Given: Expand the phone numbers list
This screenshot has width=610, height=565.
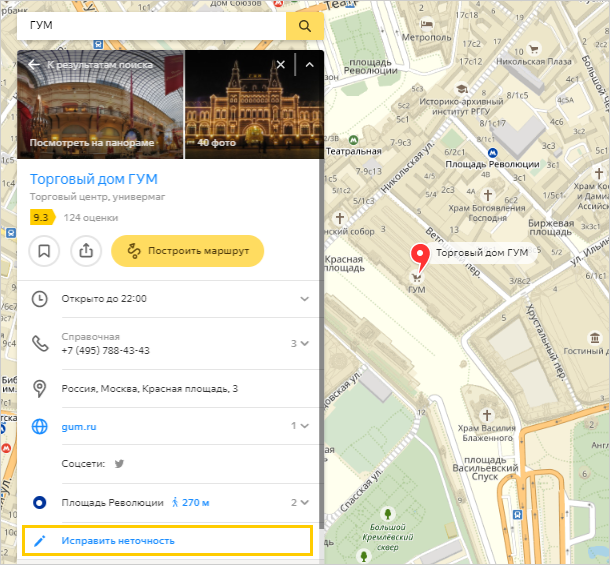Looking at the screenshot, I should [301, 343].
